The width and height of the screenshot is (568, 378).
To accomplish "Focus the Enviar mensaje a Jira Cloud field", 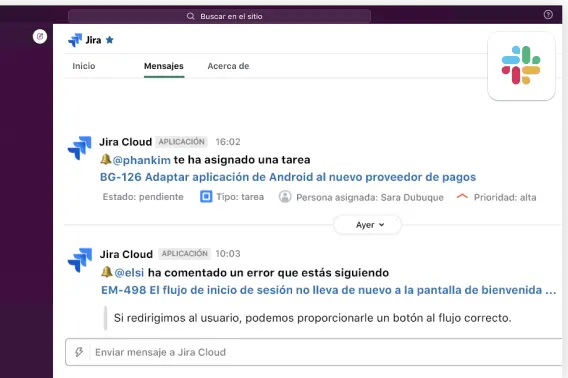I will 314,352.
